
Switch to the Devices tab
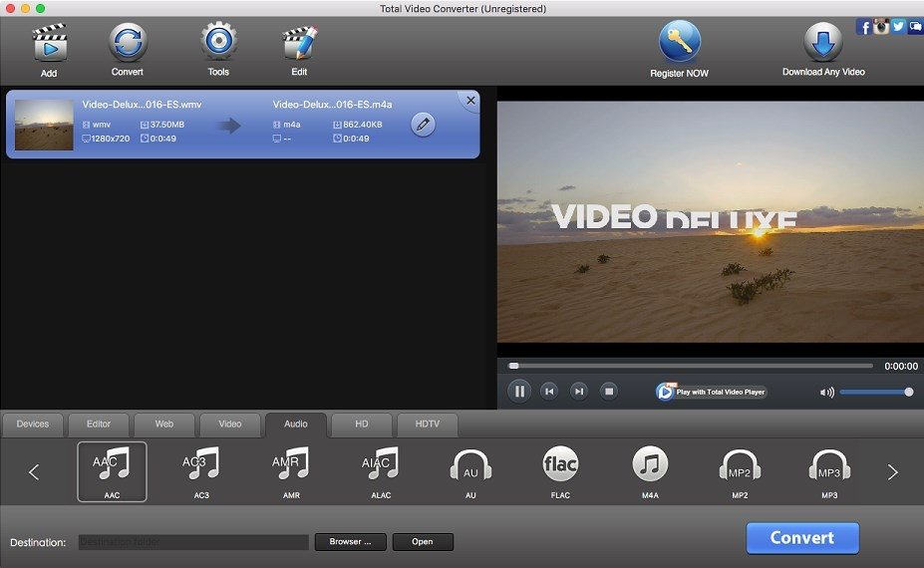click(x=33, y=425)
